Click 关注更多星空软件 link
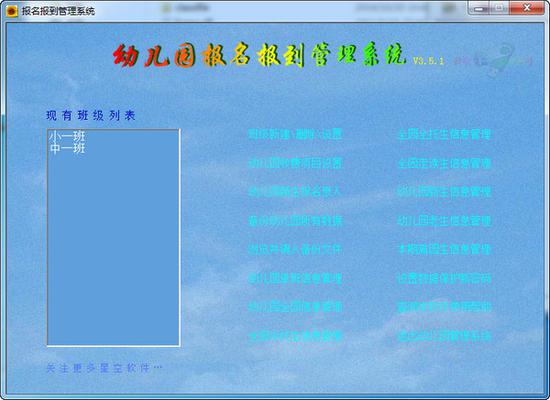 (104, 368)
